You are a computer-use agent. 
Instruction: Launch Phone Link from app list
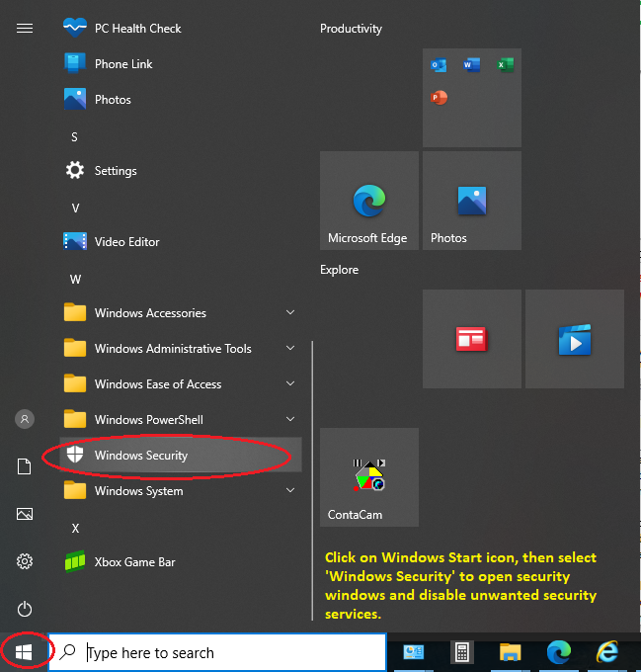pyautogui.click(x=181, y=64)
